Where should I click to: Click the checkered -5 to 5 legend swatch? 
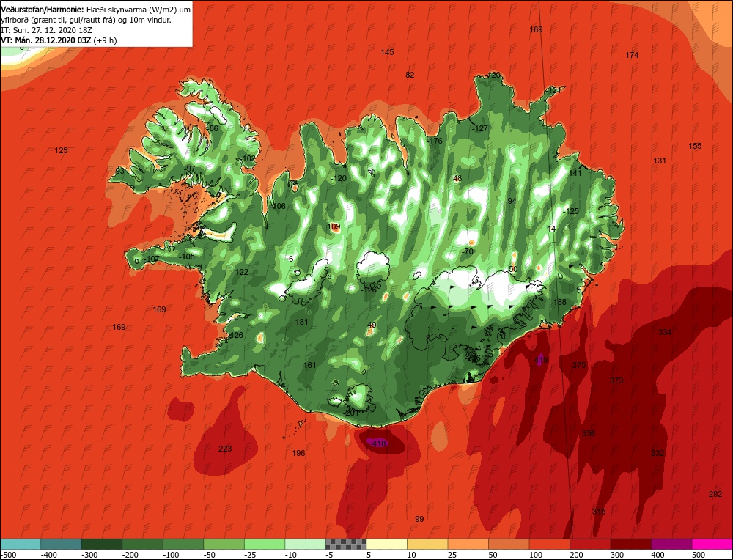click(x=346, y=544)
